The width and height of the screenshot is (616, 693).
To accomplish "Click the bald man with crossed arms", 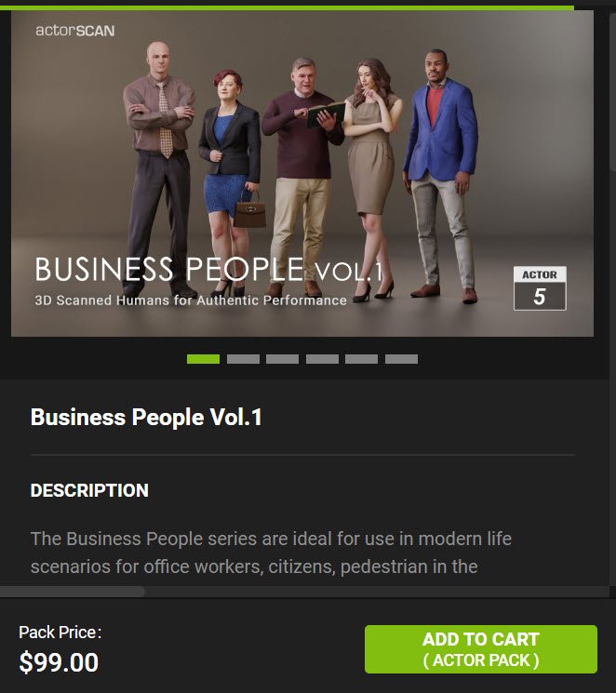I will coord(159,168).
